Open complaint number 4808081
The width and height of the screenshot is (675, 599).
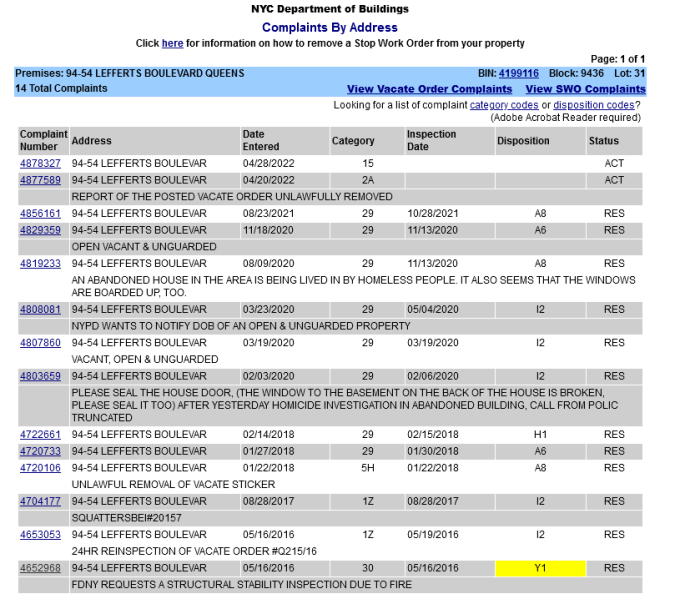click(40, 310)
